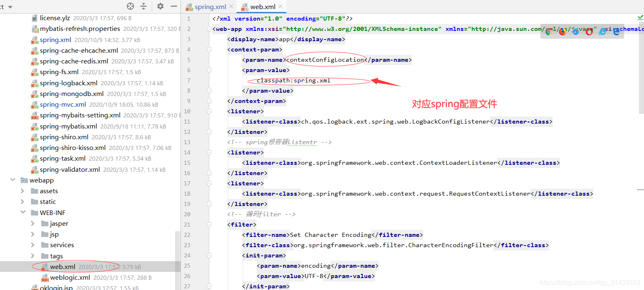Close the spring.xml editor tab
The image size is (644, 290).
231,7
